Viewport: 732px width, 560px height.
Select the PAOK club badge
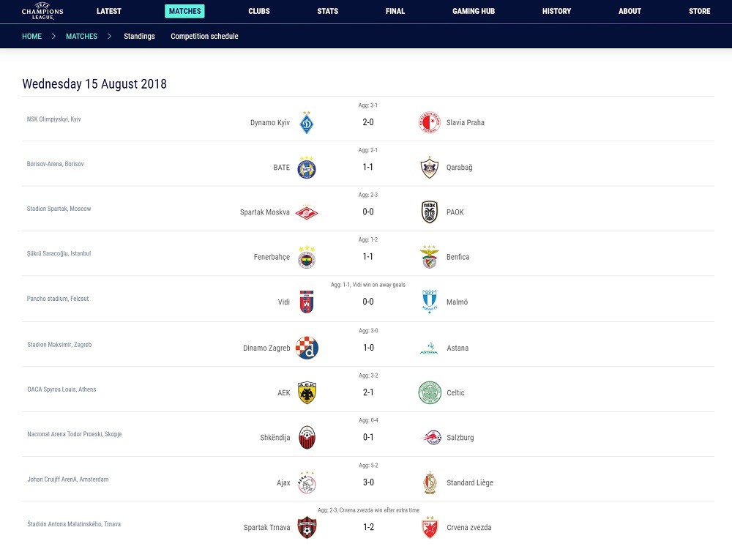430,212
